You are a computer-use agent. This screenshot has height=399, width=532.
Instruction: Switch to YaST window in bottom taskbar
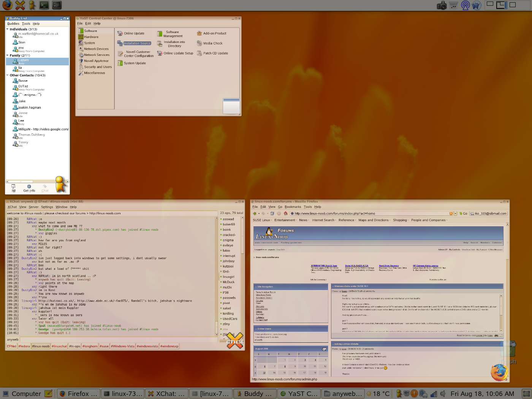[x=299, y=394]
